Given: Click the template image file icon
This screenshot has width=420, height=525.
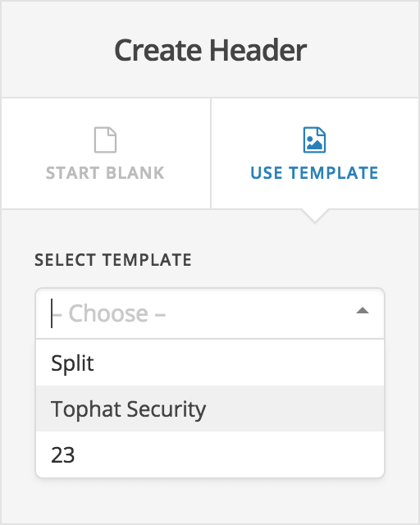Looking at the screenshot, I should tap(314, 140).
